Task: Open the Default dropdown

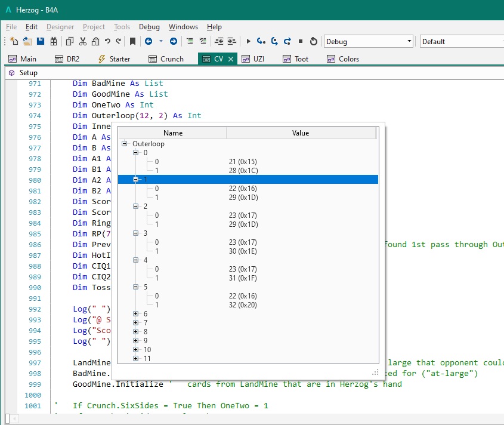Action: point(461,41)
